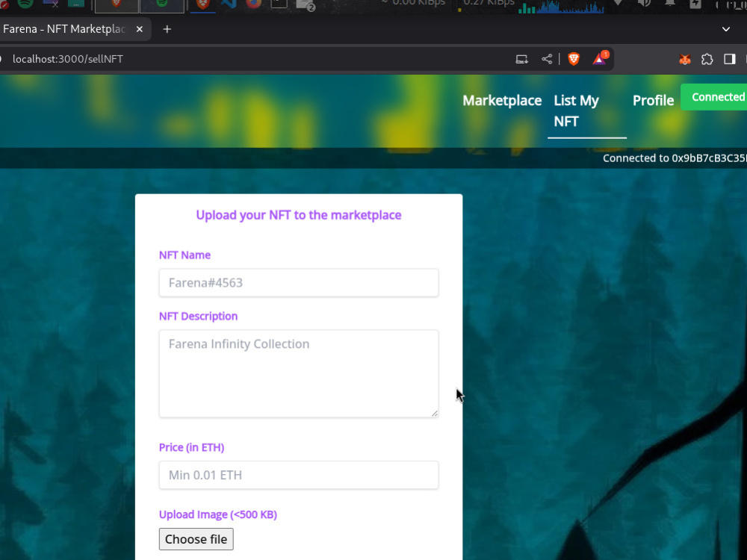Viewport: 747px width, 560px height.
Task: Toggle the browser sidebar panel icon
Action: coord(729,59)
